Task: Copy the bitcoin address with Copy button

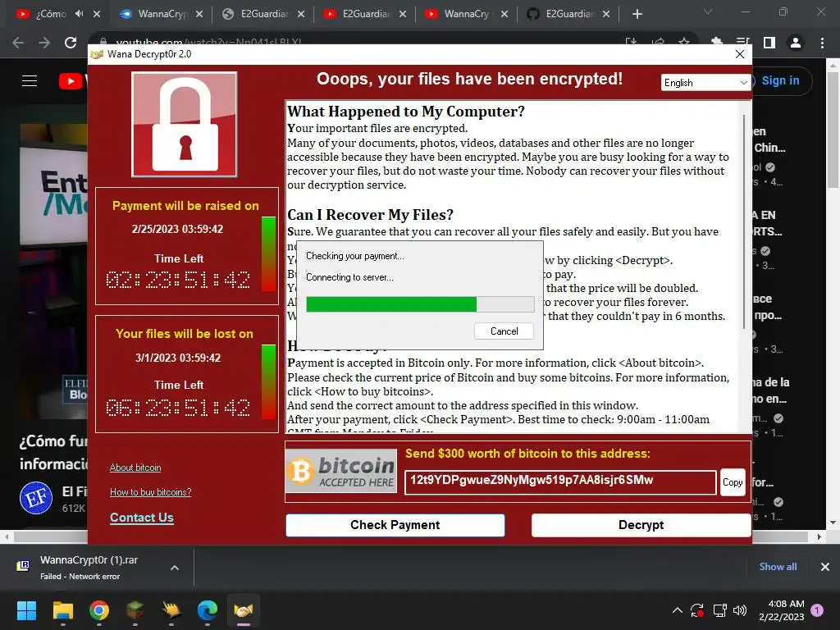Action: pyautogui.click(x=733, y=482)
